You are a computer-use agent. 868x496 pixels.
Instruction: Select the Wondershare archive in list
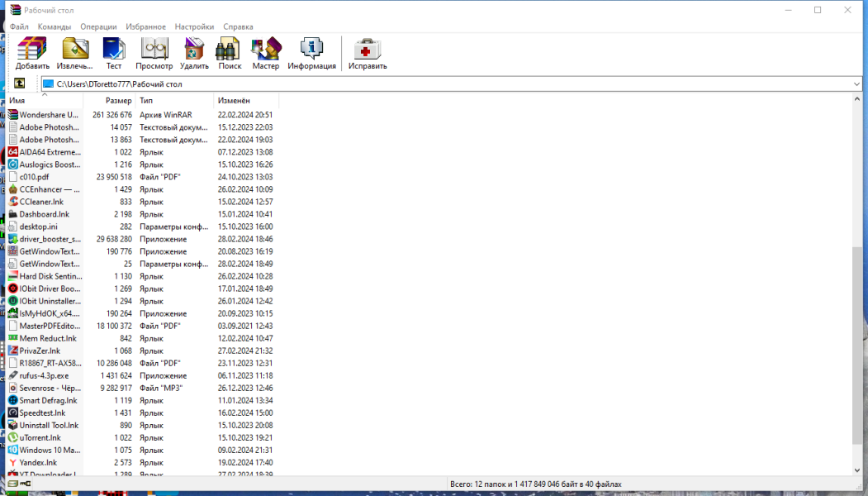click(141, 115)
